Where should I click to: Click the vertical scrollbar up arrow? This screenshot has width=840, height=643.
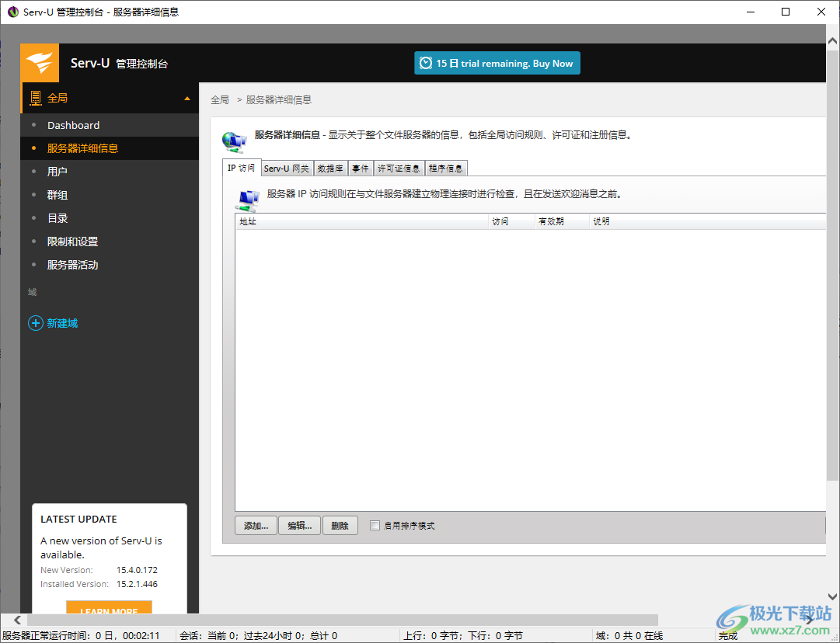[832, 40]
